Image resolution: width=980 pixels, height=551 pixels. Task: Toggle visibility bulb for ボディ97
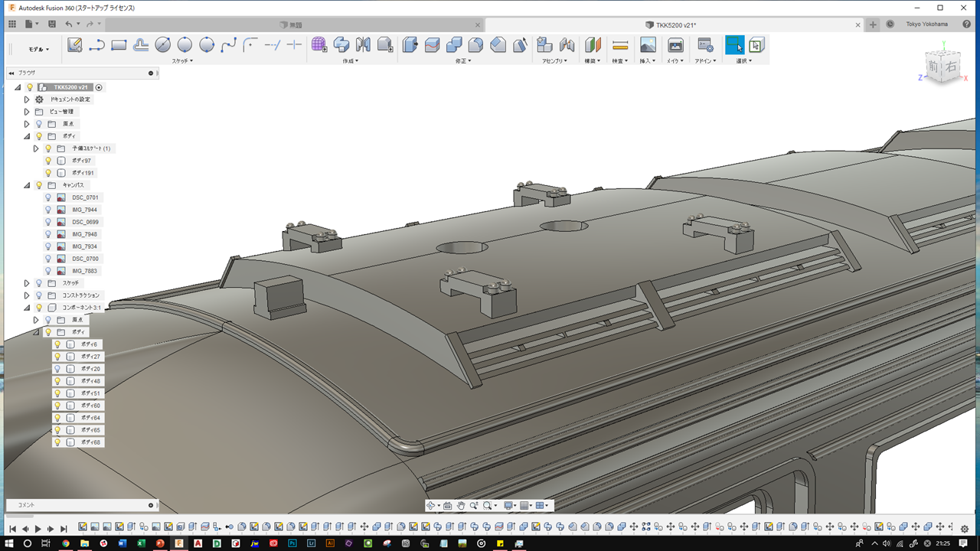tap(48, 161)
